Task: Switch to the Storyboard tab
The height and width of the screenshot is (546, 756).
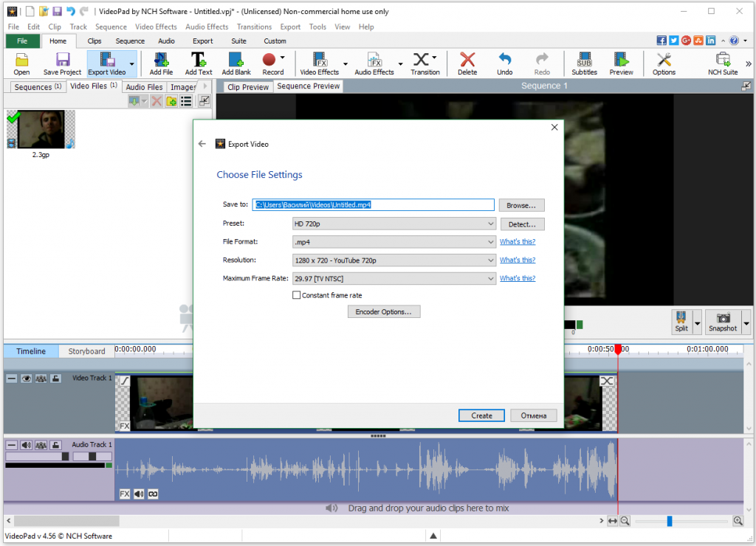Action: (87, 351)
